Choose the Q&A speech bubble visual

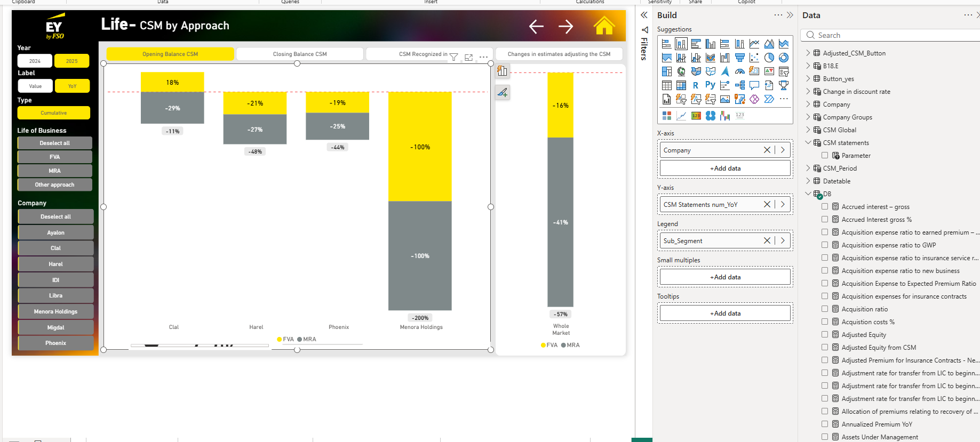(754, 85)
